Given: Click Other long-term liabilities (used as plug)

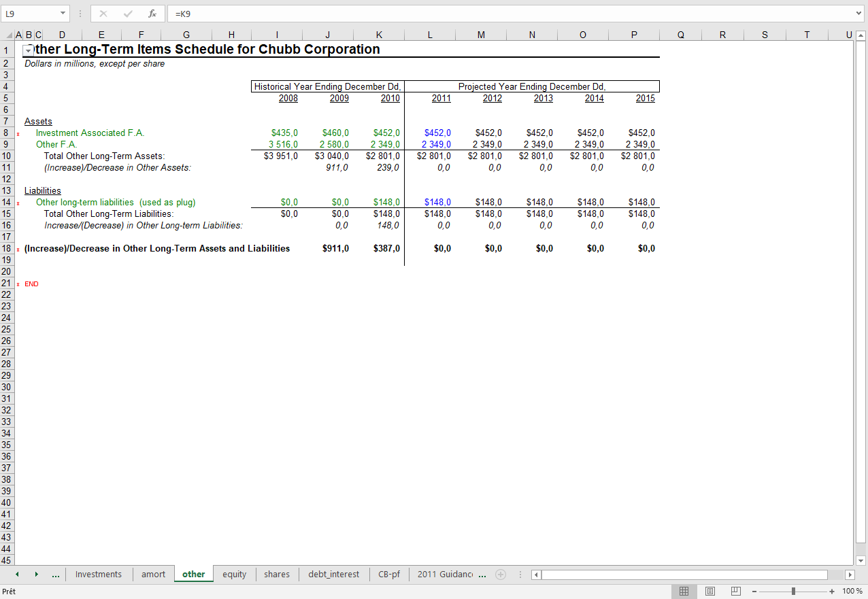Looking at the screenshot, I should click(x=116, y=203).
